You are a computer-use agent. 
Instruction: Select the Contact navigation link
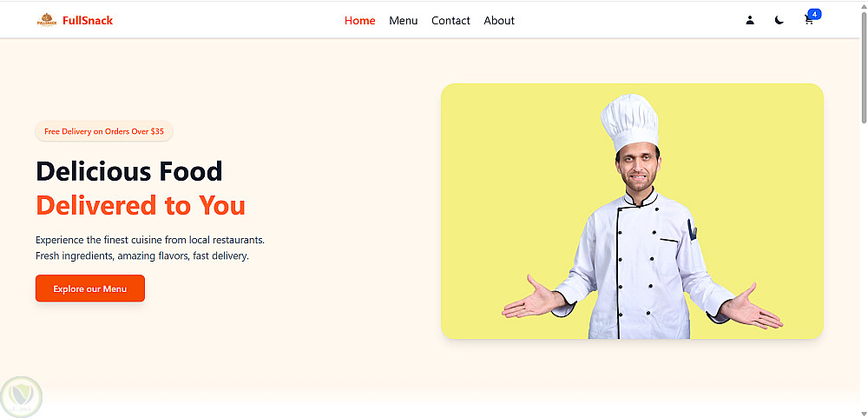[450, 21]
